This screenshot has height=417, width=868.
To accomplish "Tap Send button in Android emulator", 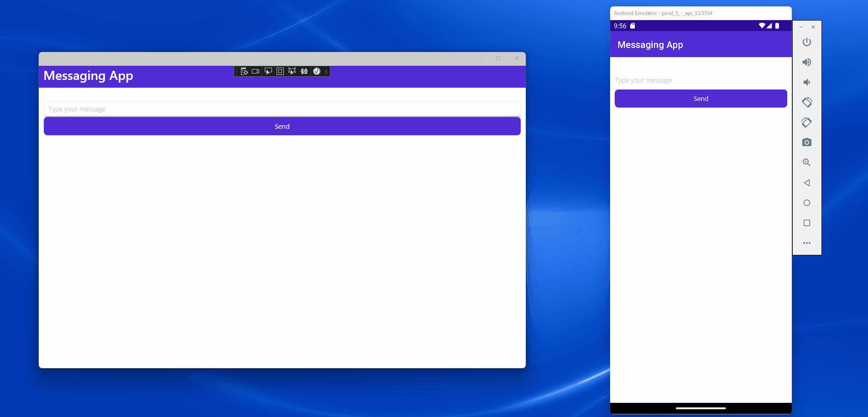I will (701, 99).
